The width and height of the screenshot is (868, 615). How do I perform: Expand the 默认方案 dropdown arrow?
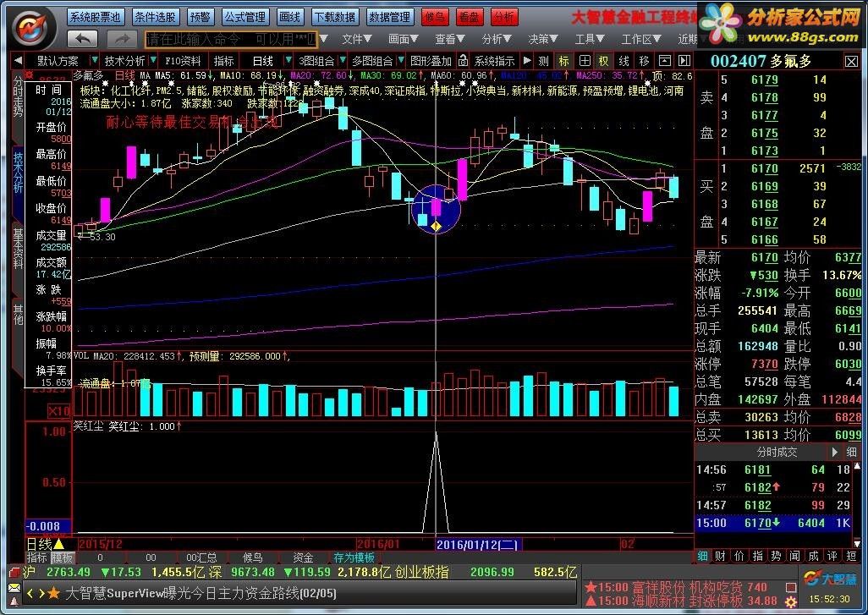click(95, 60)
